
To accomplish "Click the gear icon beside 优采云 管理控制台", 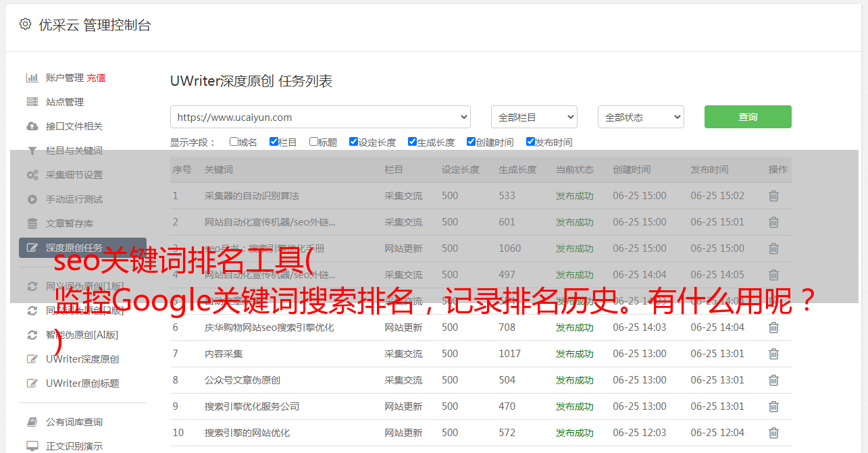I will tap(25, 24).
